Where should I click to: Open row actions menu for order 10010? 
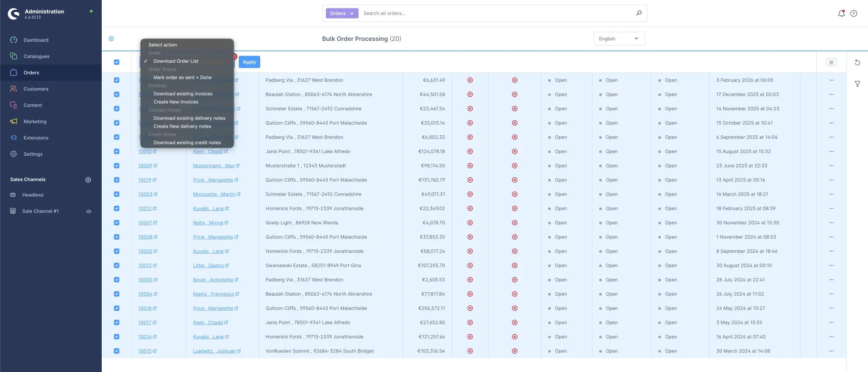coord(831,151)
